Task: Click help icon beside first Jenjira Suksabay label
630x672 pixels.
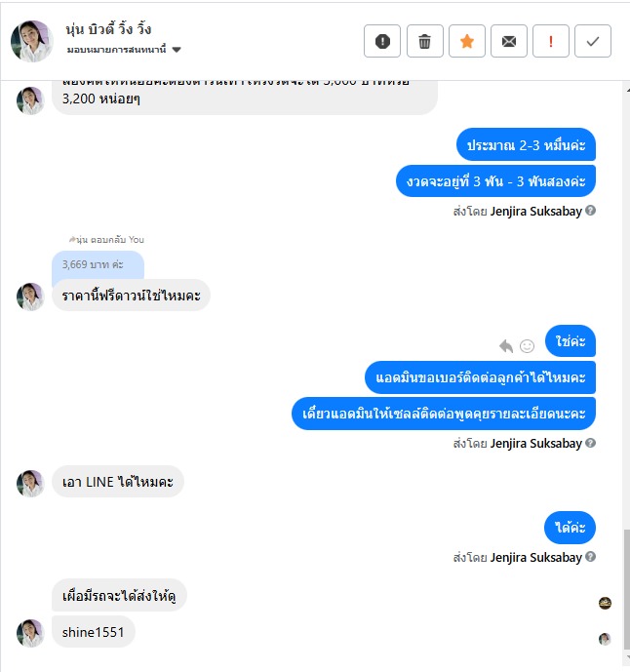Action: point(591,211)
